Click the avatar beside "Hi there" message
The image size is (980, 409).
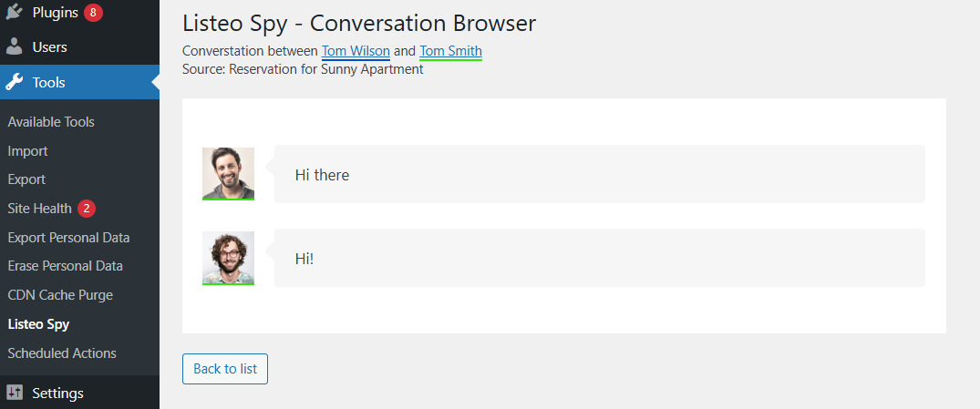228,173
